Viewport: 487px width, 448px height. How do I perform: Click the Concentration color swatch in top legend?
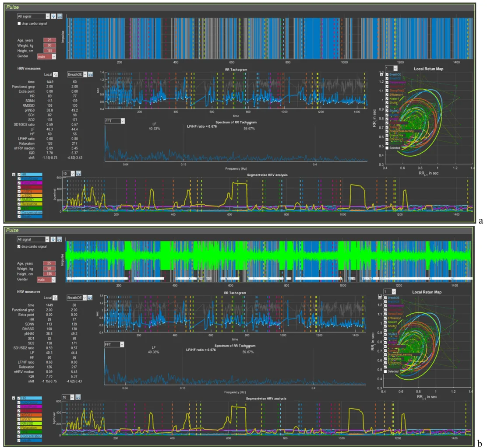[x=32, y=212]
